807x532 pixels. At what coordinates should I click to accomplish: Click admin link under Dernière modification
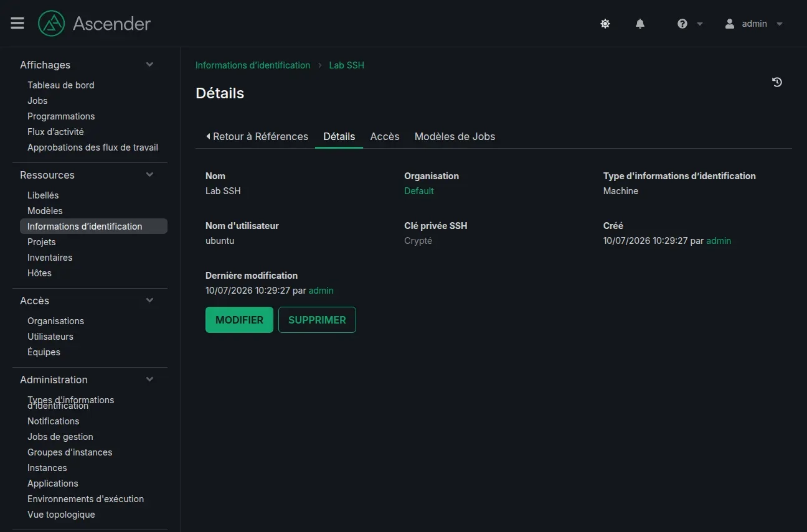tap(321, 291)
